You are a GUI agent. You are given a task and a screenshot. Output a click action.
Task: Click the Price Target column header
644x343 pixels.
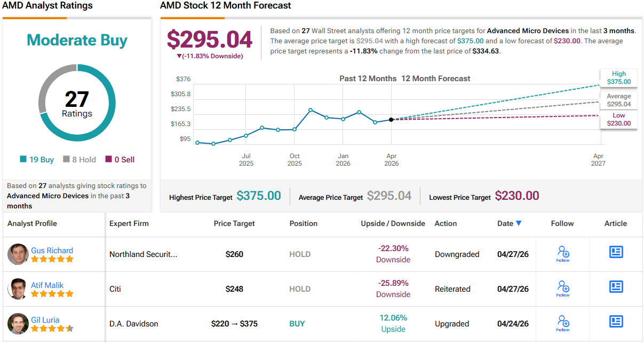pos(234,224)
